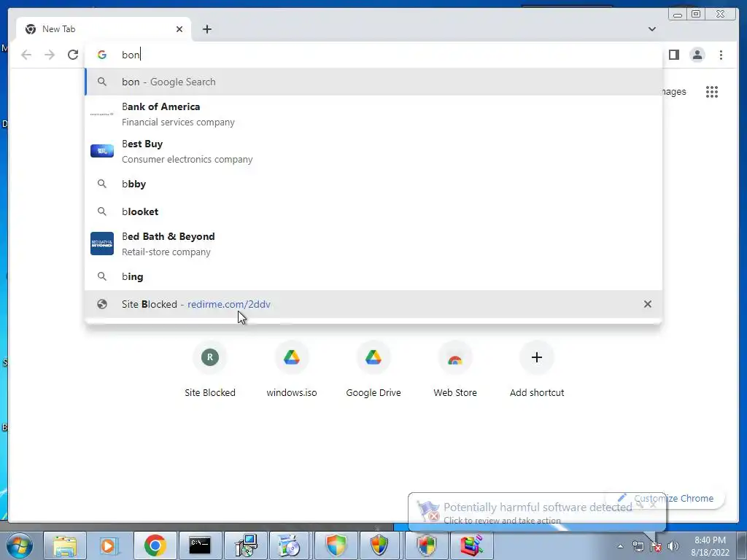Choose the bbby search suggestion

click(x=374, y=184)
